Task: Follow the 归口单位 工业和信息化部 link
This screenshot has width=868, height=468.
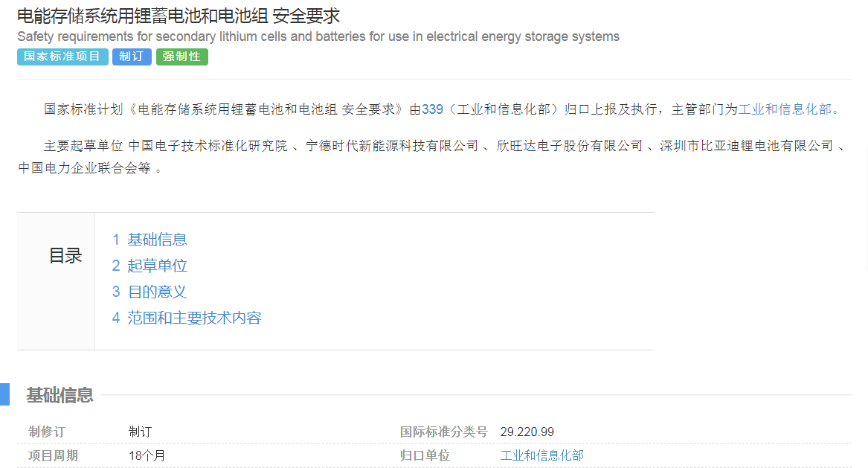Action: 541,455
